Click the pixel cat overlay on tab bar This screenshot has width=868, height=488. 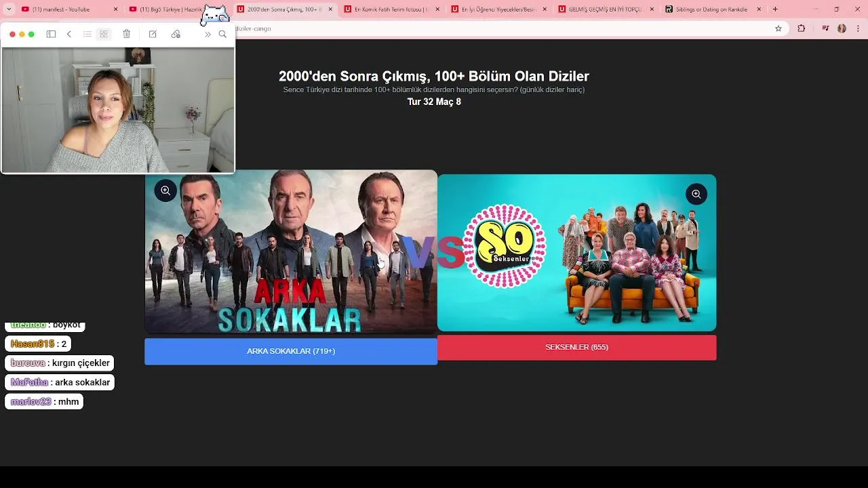[214, 15]
